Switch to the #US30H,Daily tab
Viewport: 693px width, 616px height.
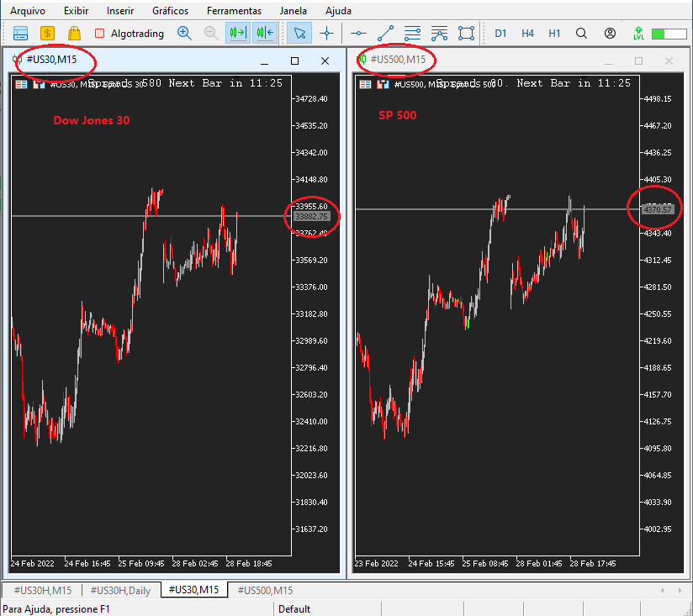click(x=120, y=591)
